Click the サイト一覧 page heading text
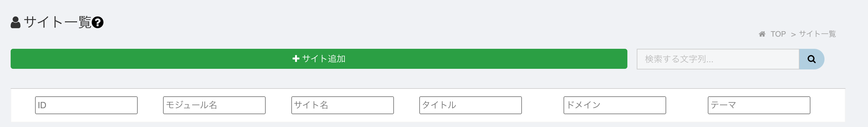The image size is (868, 127). coord(58,23)
